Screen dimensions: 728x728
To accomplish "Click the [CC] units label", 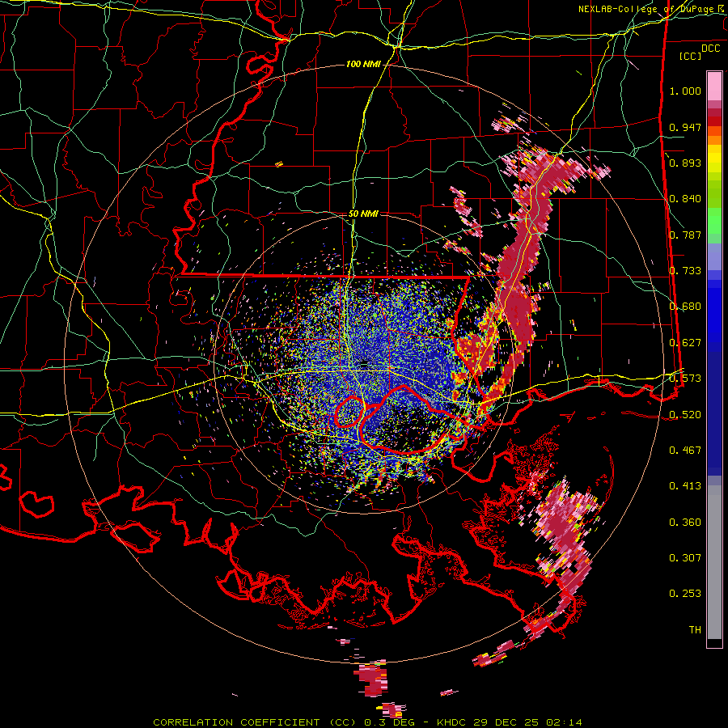I will [691, 56].
